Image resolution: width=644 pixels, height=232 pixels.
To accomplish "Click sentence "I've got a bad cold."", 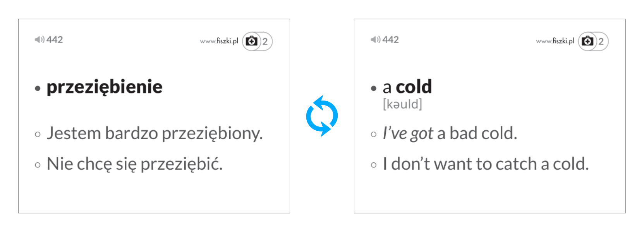I will point(450,133).
